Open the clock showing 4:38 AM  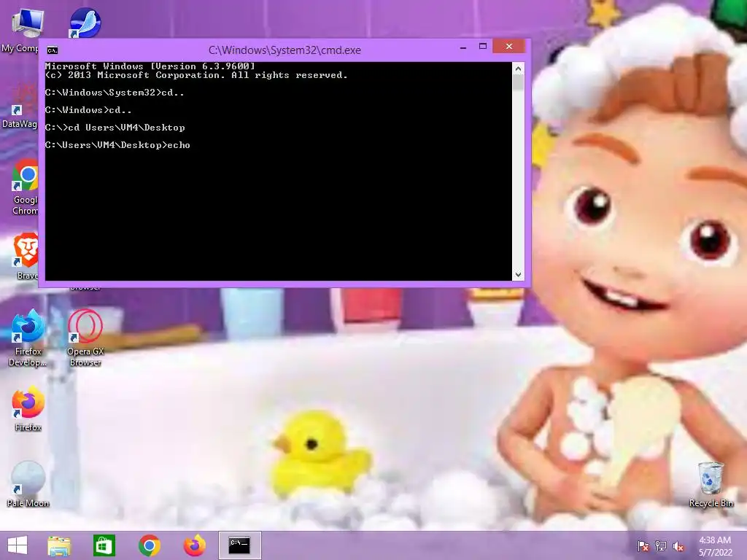715,546
